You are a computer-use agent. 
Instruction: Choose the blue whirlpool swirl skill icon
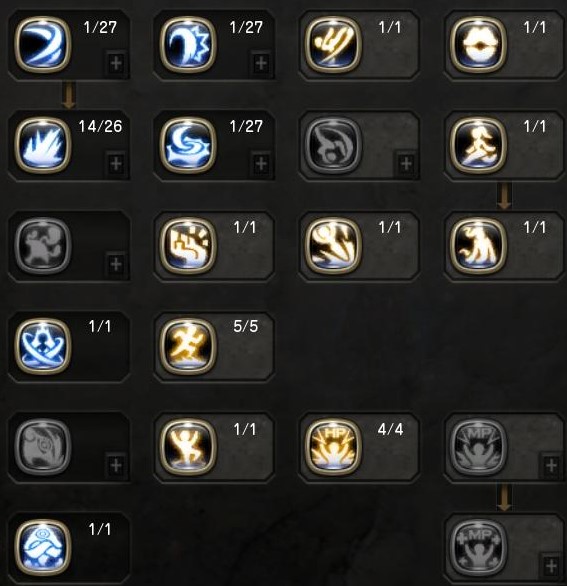(188, 145)
